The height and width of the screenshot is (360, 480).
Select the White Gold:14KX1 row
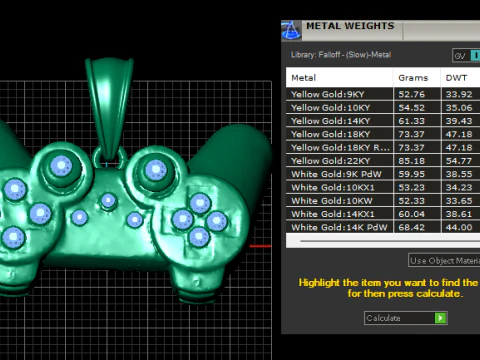tap(383, 214)
